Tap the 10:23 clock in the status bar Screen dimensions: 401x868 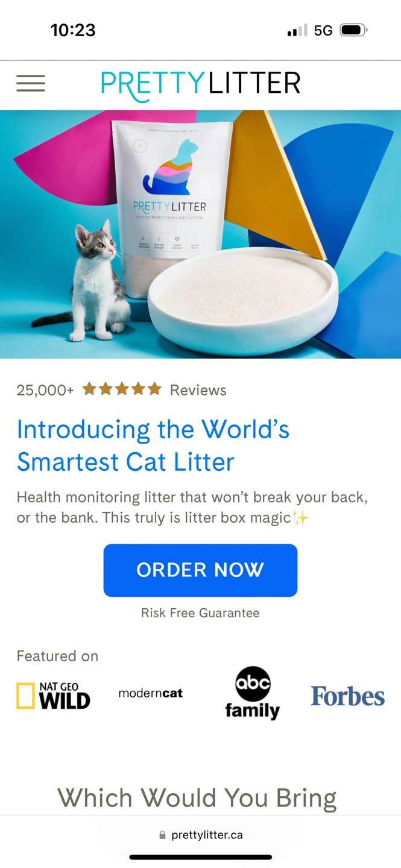pos(73,30)
